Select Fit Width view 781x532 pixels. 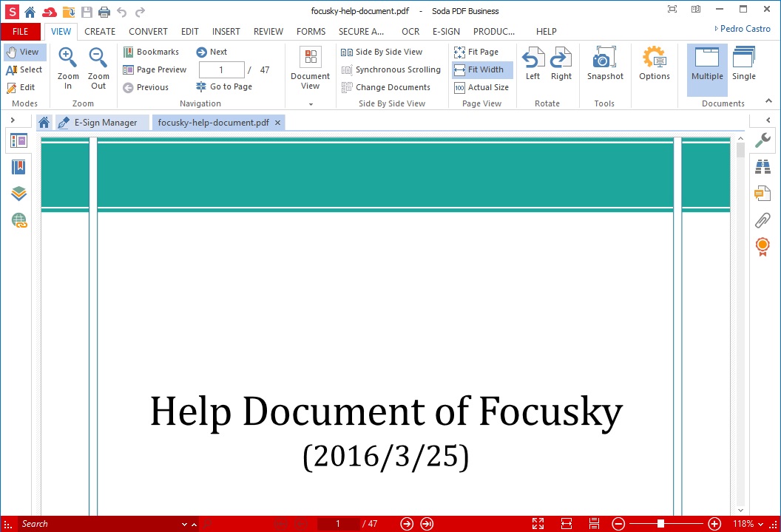(x=483, y=69)
